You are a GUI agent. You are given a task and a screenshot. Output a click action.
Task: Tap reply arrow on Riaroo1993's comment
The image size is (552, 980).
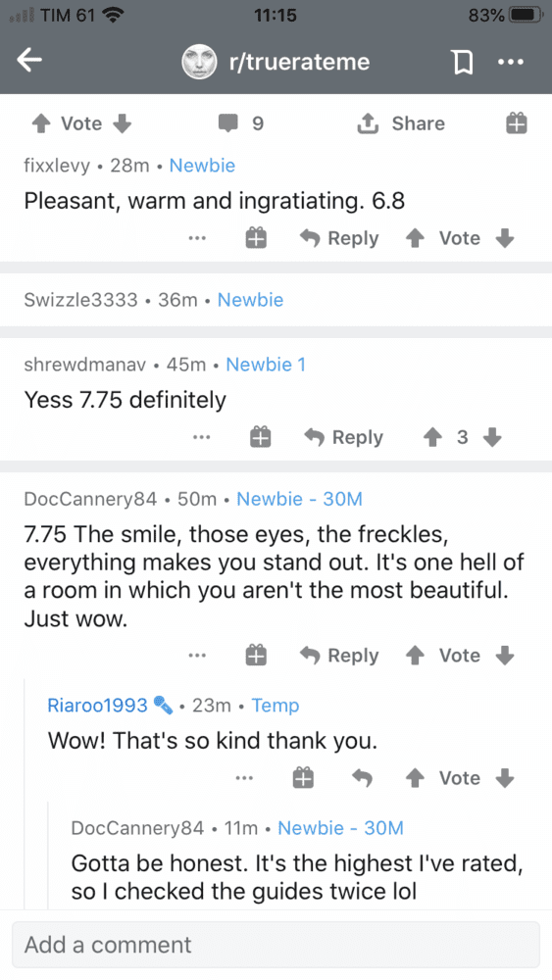[362, 778]
